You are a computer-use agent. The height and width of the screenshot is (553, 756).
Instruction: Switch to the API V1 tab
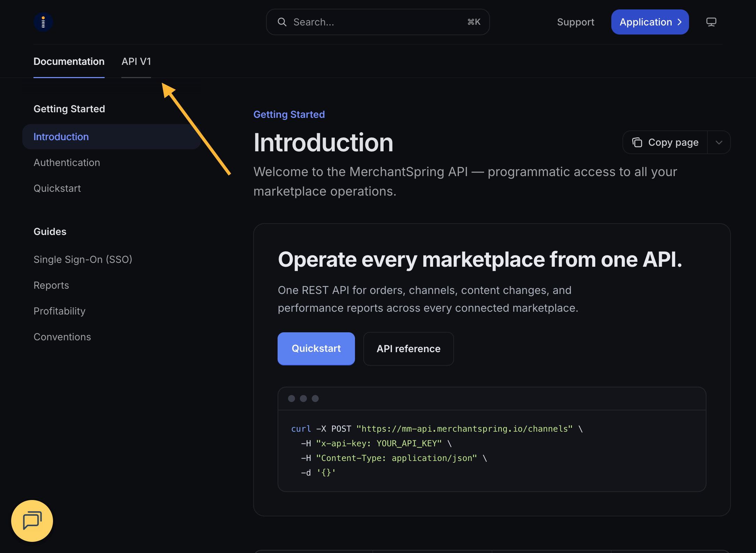pos(136,61)
